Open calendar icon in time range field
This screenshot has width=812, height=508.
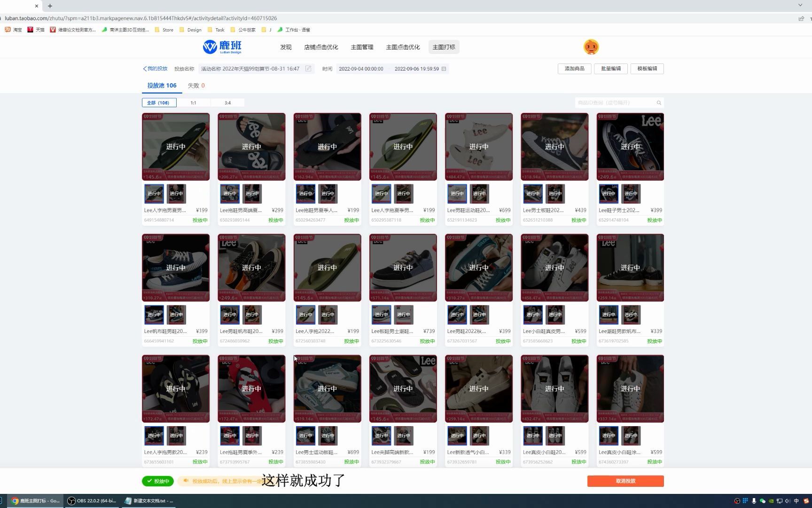pyautogui.click(x=444, y=69)
